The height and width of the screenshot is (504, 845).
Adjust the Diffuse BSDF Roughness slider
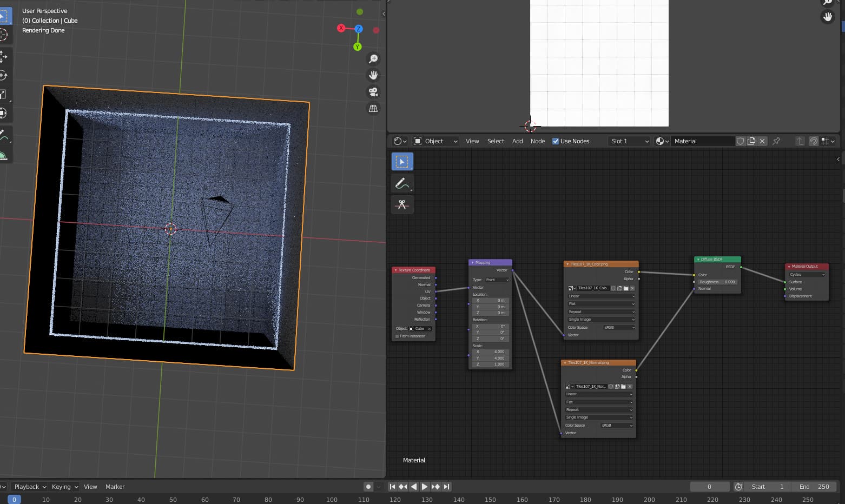click(x=717, y=282)
